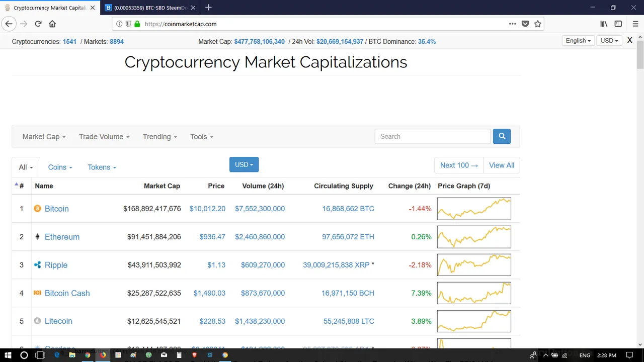Open the Ethereum coin page link

click(62, 237)
